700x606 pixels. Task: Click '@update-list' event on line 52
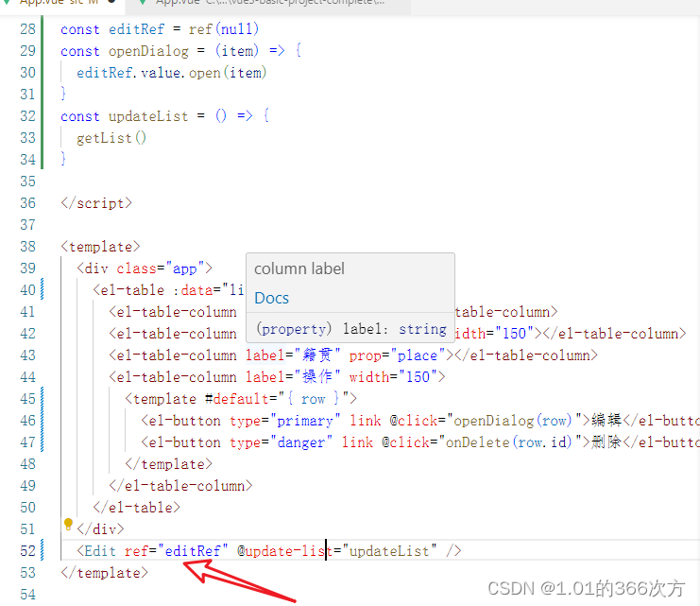285,551
